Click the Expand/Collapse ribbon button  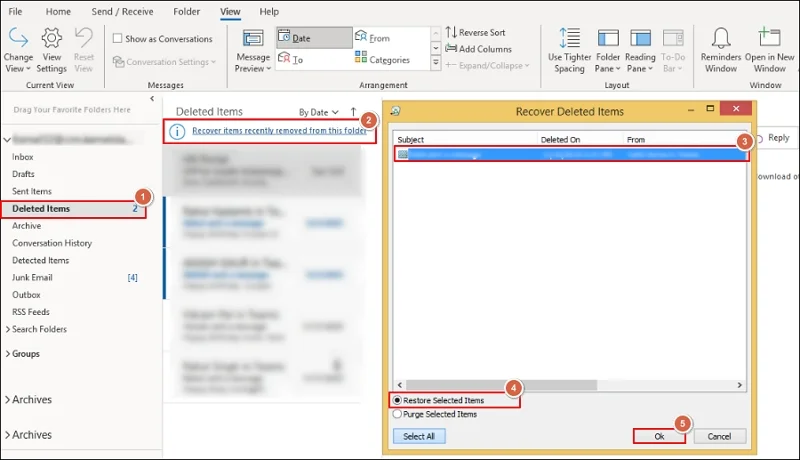coord(487,65)
